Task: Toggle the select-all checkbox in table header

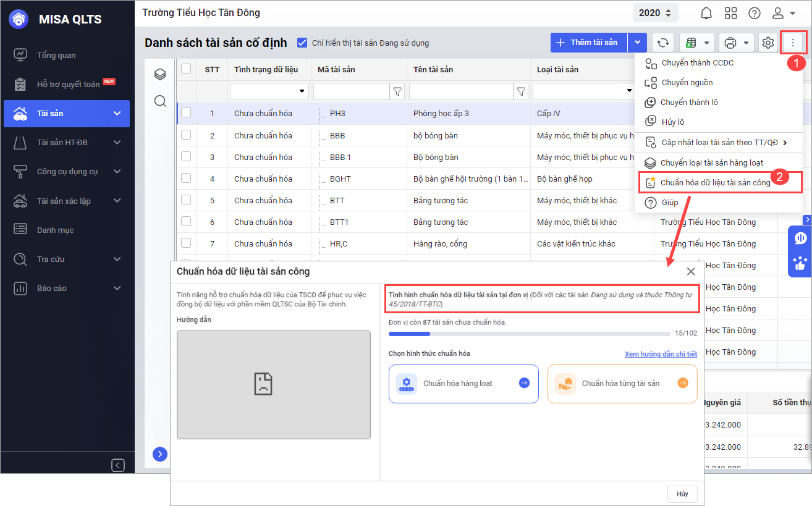Action: (186, 69)
